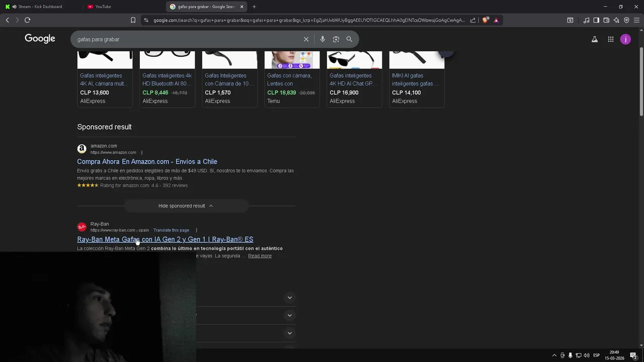Image resolution: width=644 pixels, height=362 pixels.
Task: Reload the page with the refresh icon
Action: (x=27, y=20)
